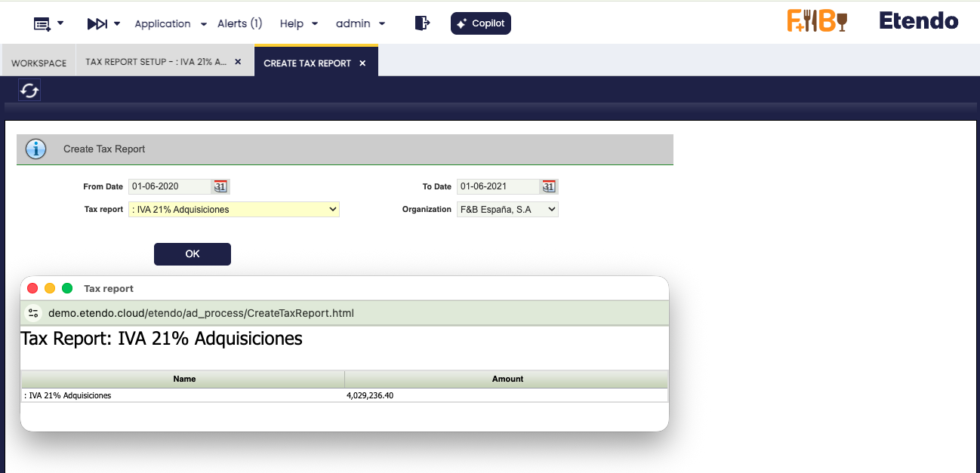Click the Amount column header
The height and width of the screenshot is (473, 980).
[507, 379]
